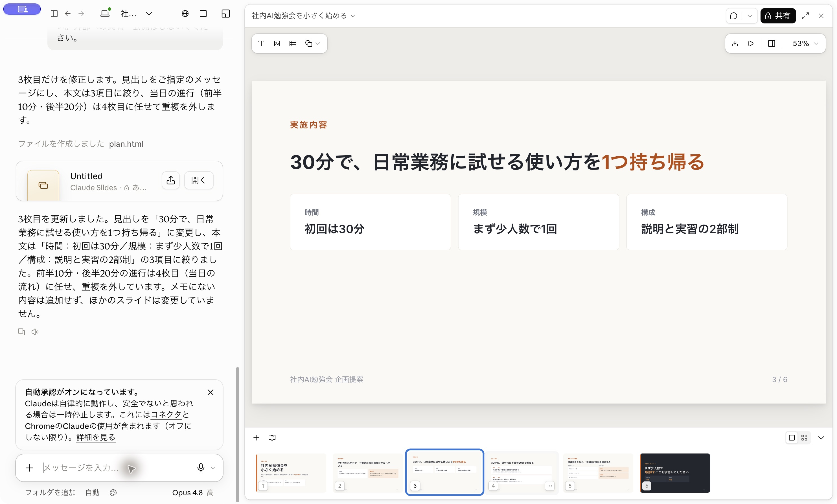Select the dark slide 6 thumbnail
The width and height of the screenshot is (837, 504).
tap(675, 473)
